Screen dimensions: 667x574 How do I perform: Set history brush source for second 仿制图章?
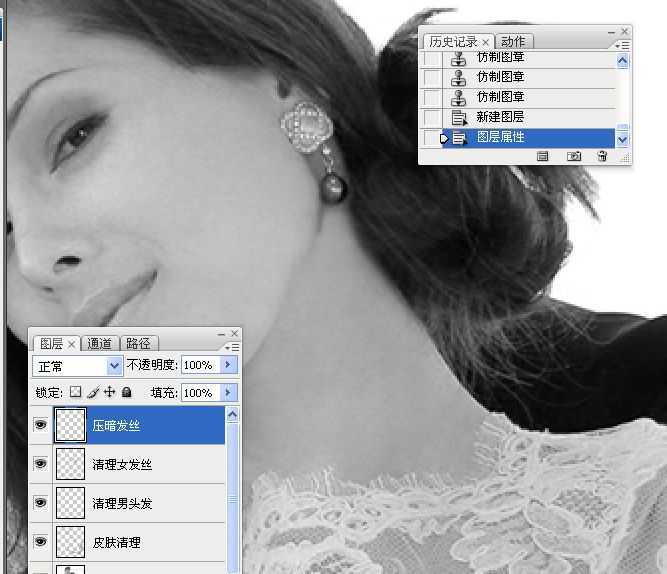(x=432, y=78)
